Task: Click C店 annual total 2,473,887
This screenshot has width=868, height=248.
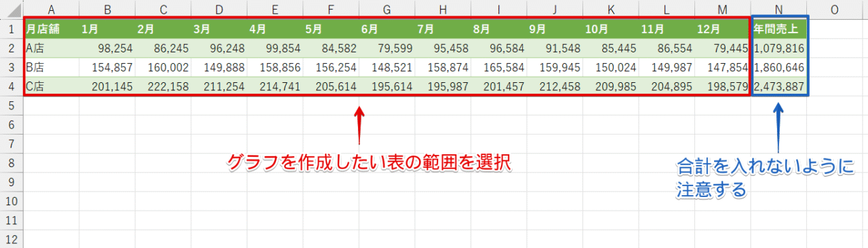Action: pyautogui.click(x=779, y=86)
